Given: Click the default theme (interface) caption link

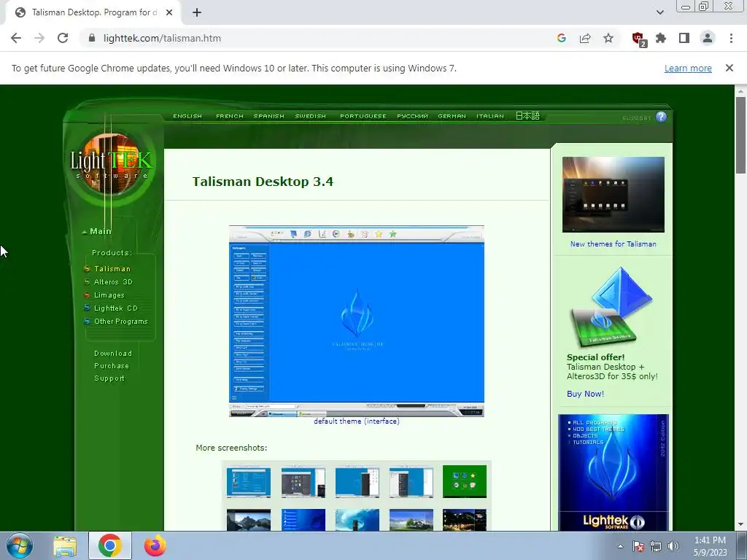Looking at the screenshot, I should click(356, 421).
